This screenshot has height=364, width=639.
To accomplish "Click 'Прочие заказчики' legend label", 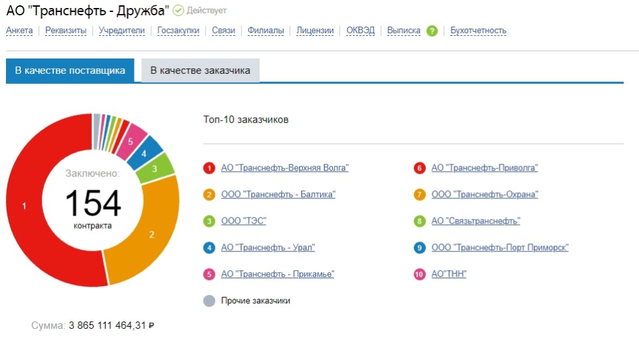I will click(256, 301).
